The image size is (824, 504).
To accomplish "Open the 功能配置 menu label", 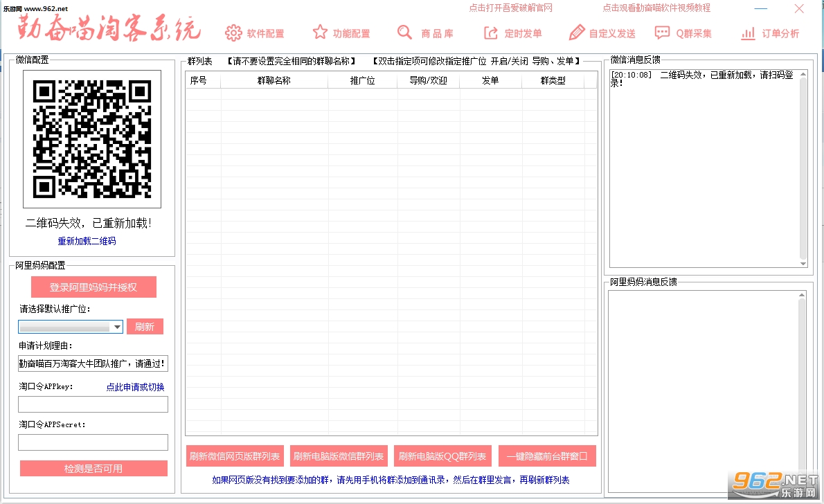I will (352, 34).
